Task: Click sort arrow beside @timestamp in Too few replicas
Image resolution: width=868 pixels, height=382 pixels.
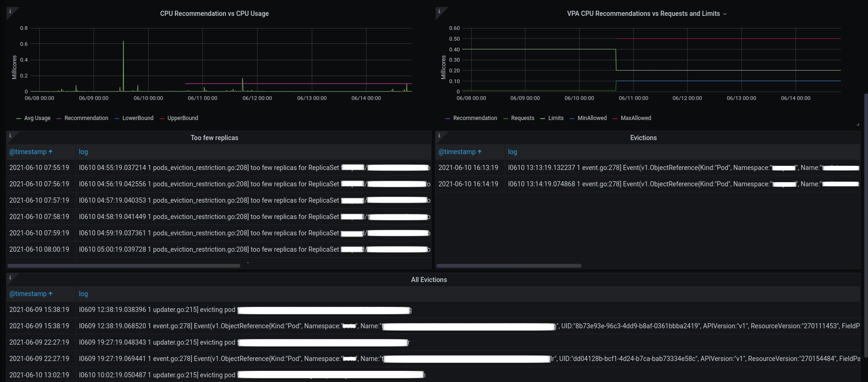Action: pyautogui.click(x=50, y=152)
